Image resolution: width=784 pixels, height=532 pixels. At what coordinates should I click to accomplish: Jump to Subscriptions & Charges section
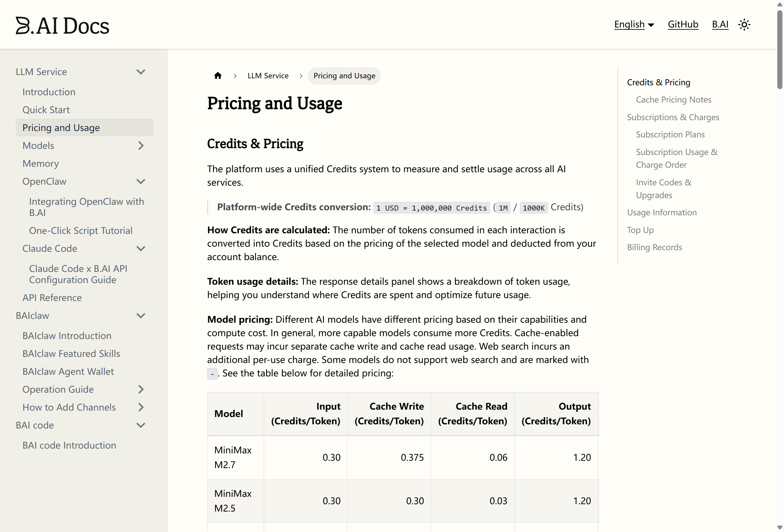tap(673, 117)
